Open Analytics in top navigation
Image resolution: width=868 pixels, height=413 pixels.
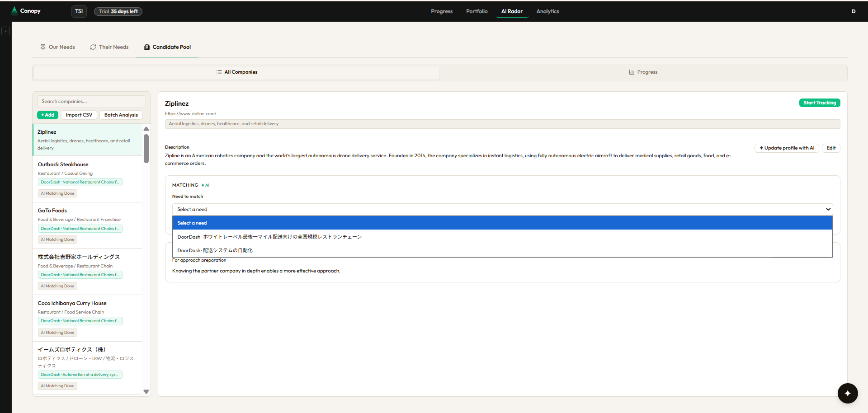click(547, 11)
